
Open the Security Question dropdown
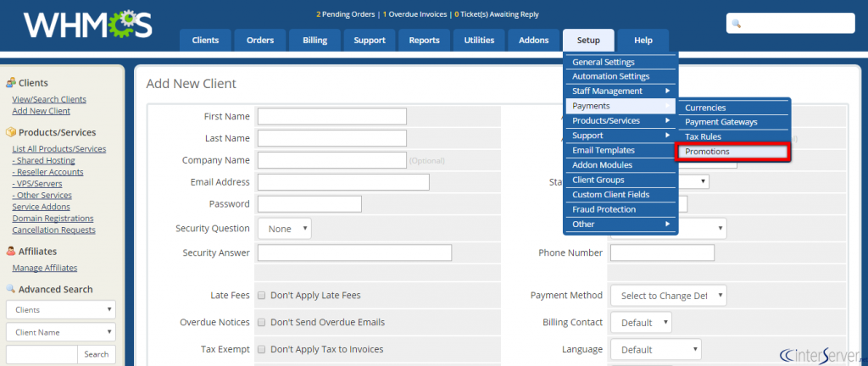pos(285,229)
